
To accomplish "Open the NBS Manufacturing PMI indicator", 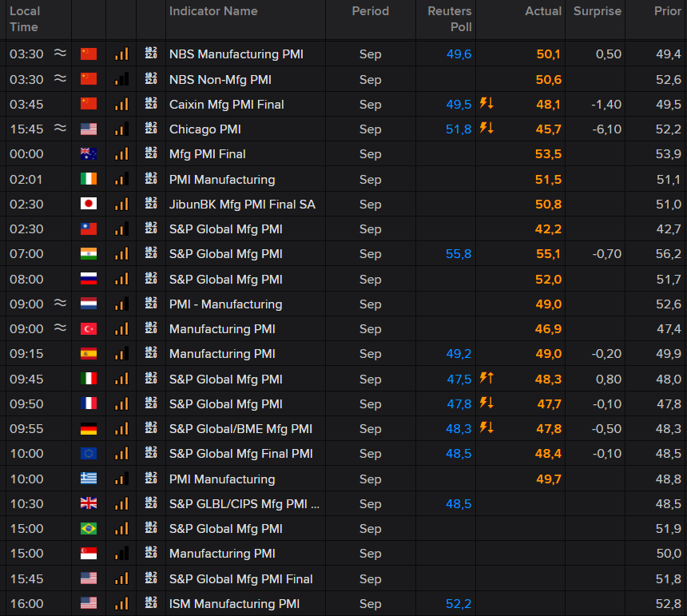I will coord(236,54).
